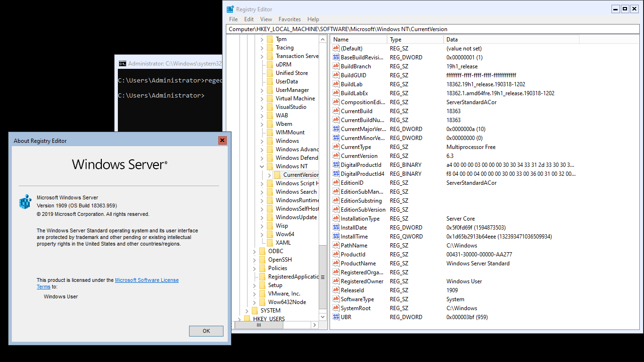This screenshot has height=362, width=644.
Task: Click the folder icon of the uDRM key
Action: [270, 65]
